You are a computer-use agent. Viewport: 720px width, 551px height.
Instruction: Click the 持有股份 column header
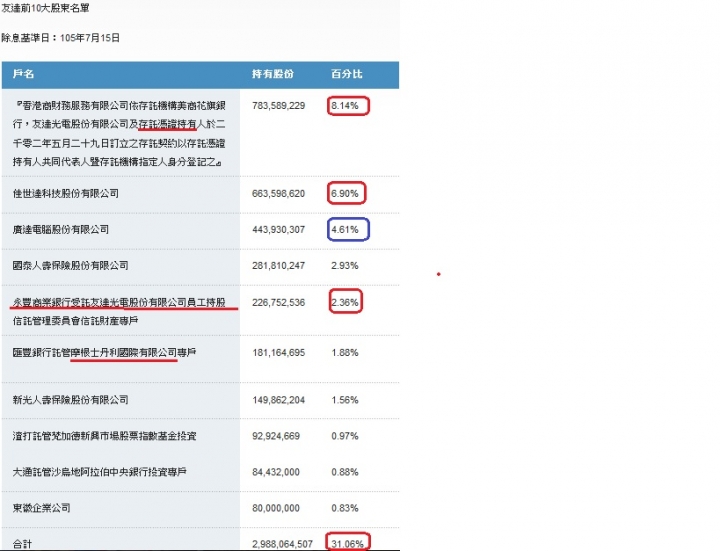pyautogui.click(x=273, y=74)
